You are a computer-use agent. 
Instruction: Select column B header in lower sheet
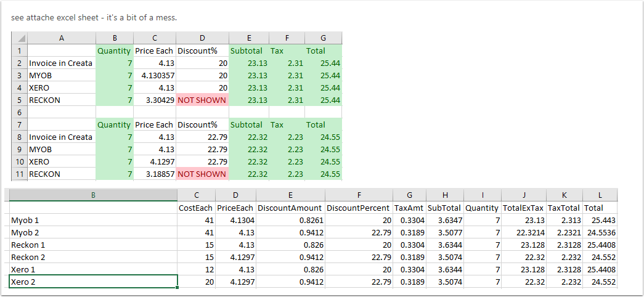93,195
